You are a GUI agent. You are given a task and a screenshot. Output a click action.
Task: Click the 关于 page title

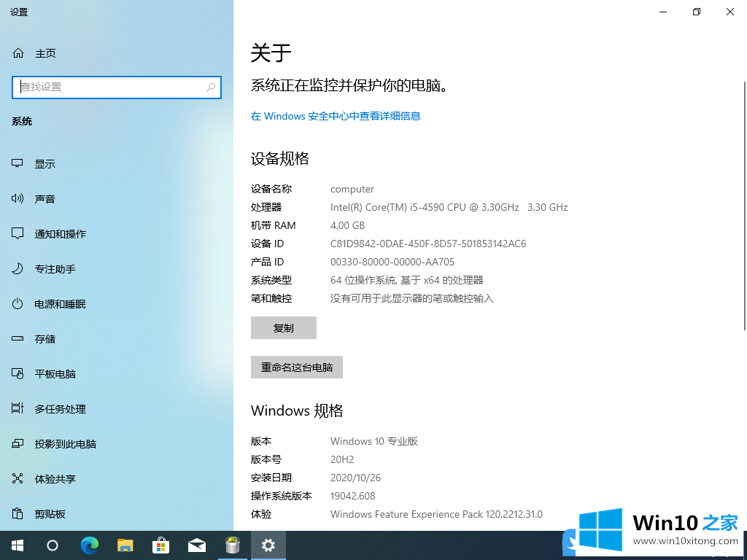coord(271,52)
